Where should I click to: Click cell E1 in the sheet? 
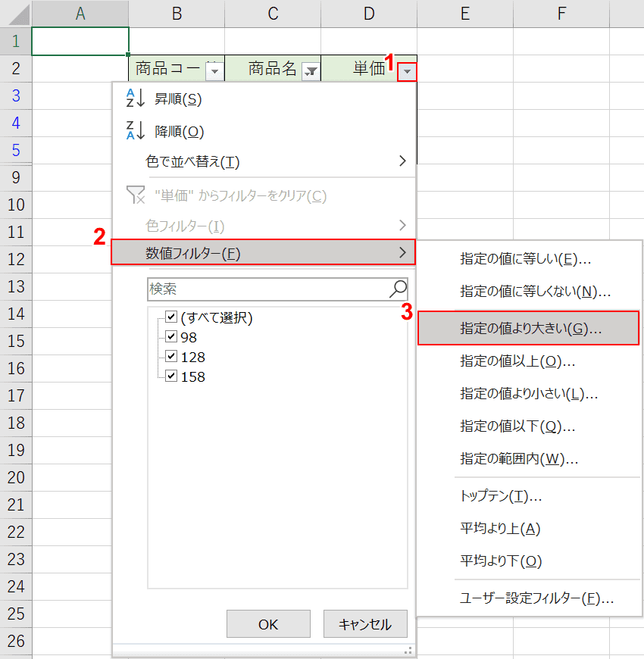point(465,41)
